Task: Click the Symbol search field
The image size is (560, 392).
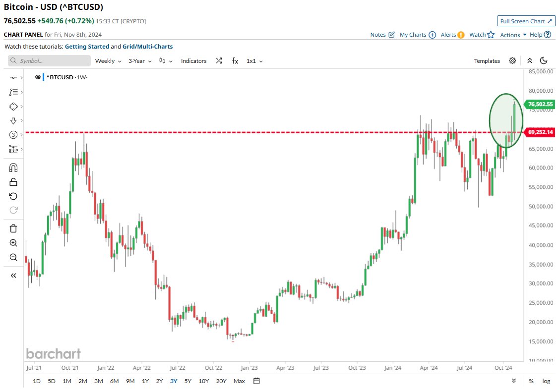Action: 49,60
